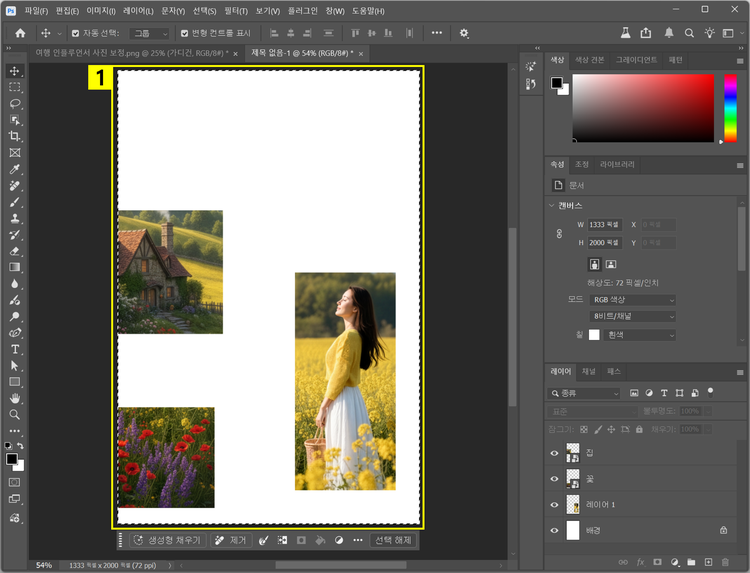
Task: Hide the 집 layer eye icon
Action: coord(555,453)
